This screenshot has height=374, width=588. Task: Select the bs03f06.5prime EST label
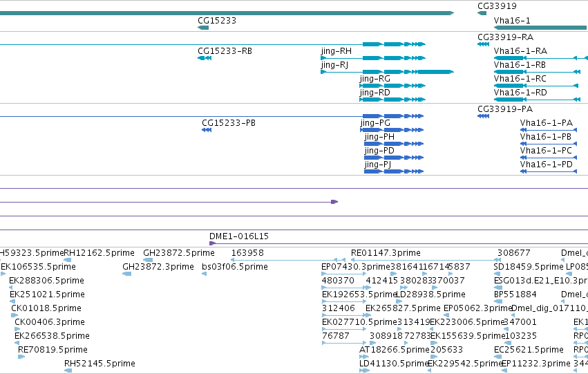(x=235, y=267)
